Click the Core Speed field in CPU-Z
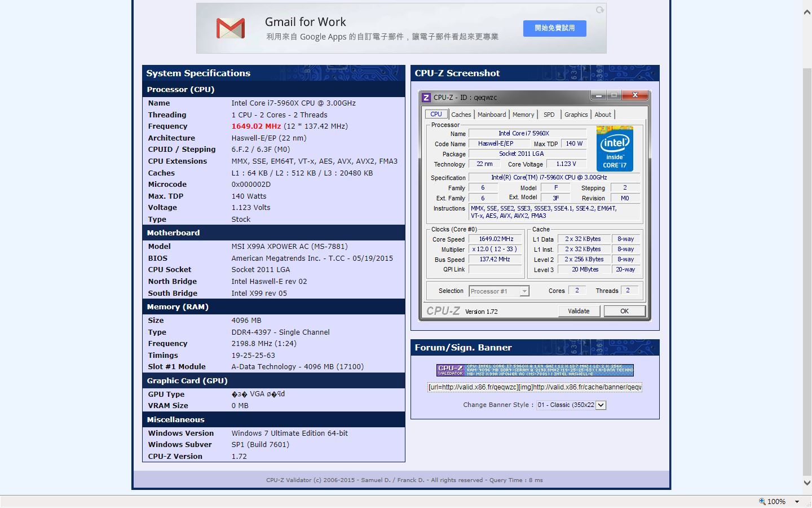Image resolution: width=812 pixels, height=508 pixels. click(496, 239)
